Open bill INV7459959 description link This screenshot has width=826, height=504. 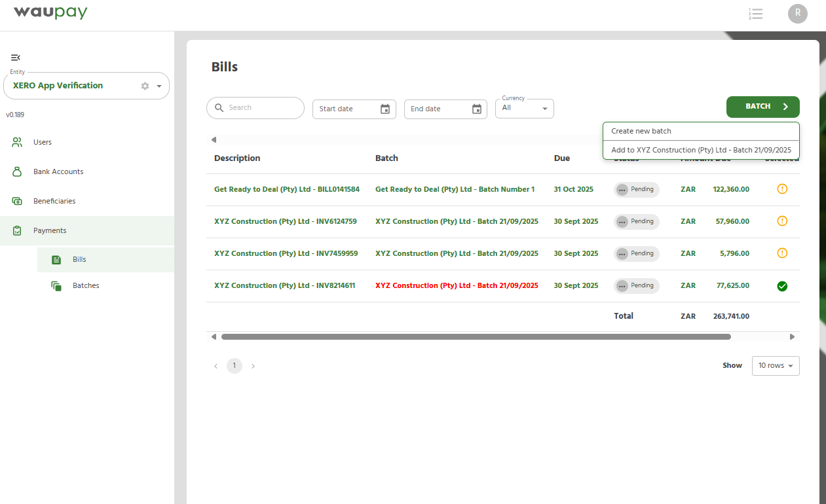tap(286, 253)
